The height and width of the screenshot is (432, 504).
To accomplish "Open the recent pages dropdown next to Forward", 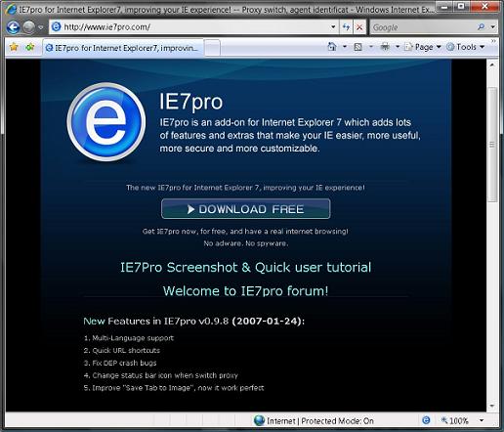I will (x=41, y=27).
